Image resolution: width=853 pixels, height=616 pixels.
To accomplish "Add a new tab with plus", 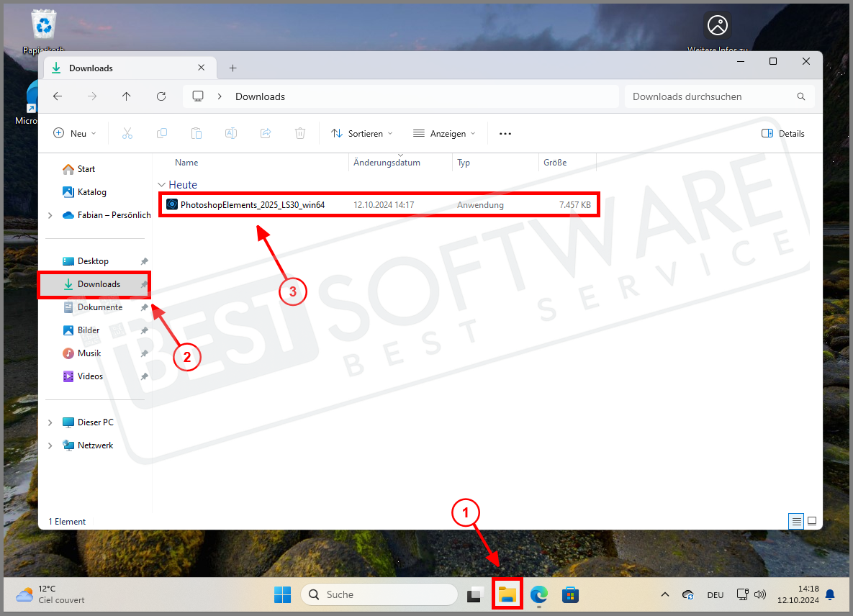I will coord(233,68).
